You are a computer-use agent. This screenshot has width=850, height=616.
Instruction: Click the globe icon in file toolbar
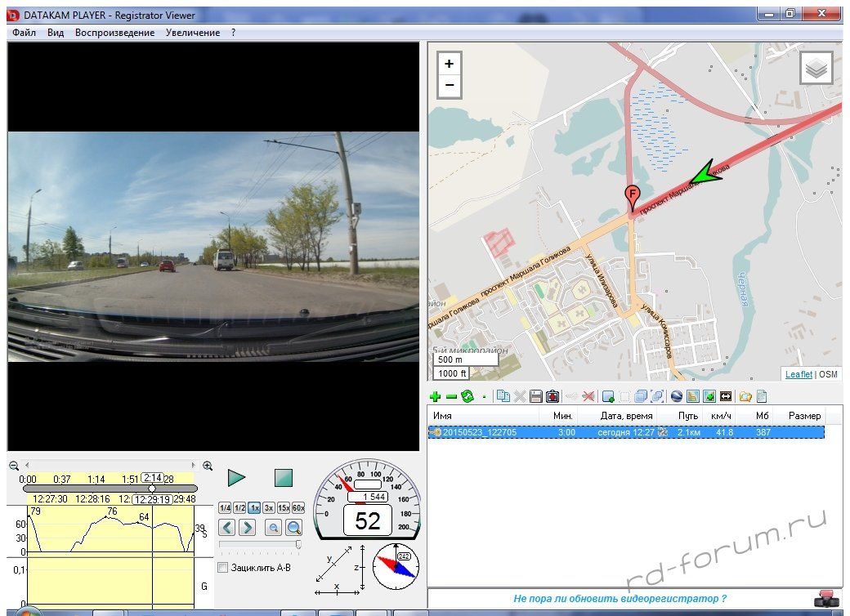pos(676,397)
